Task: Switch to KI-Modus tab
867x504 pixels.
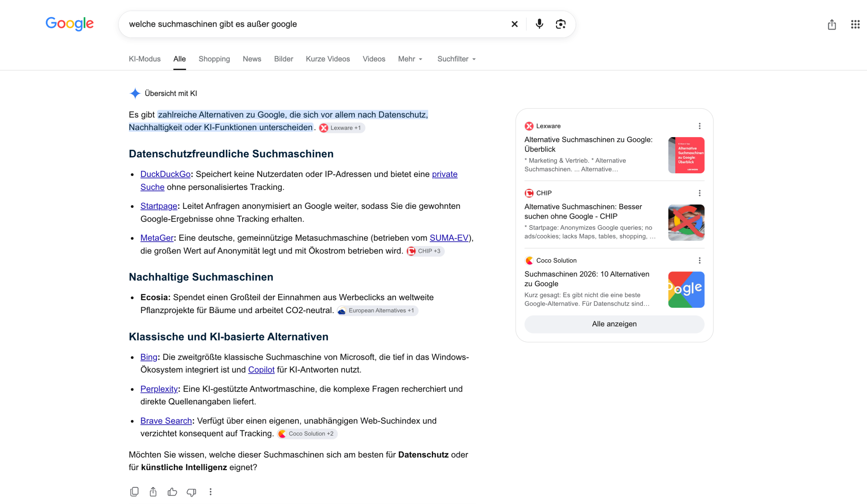Action: (145, 59)
